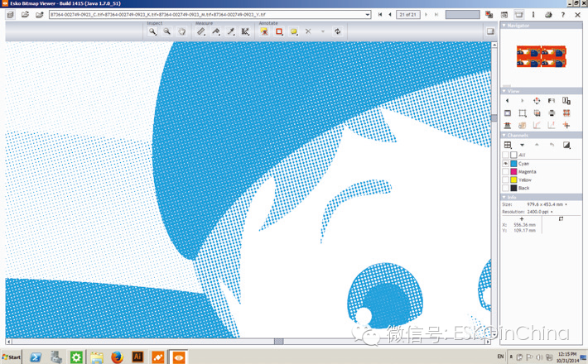Click the printer view icon in View panel

(x=552, y=113)
